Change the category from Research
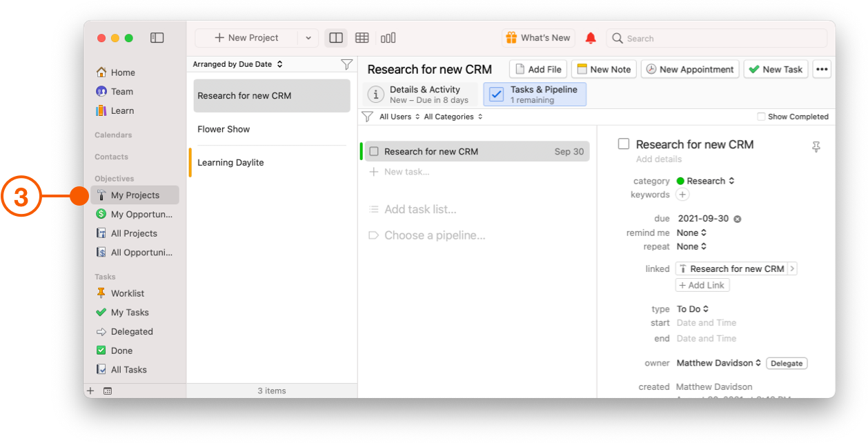 [706, 181]
